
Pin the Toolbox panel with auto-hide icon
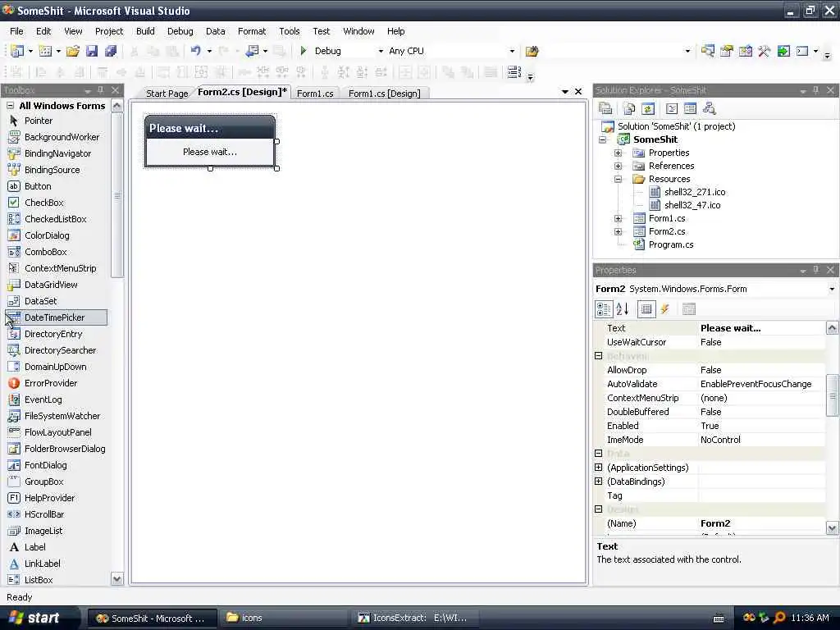101,90
